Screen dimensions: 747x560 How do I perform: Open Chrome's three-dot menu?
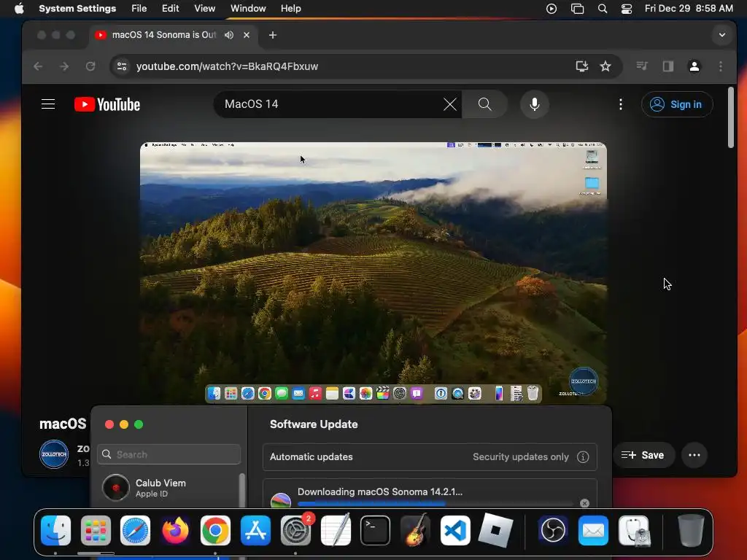720,66
